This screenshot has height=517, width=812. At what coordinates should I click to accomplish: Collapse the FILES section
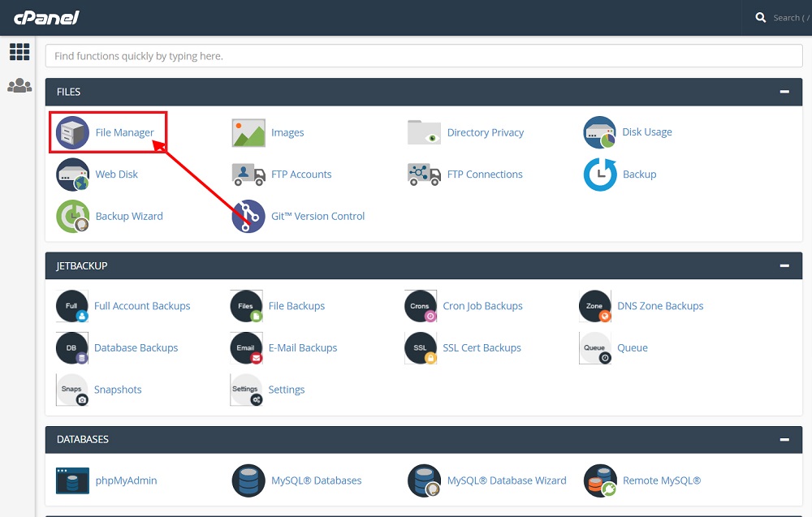pyautogui.click(x=784, y=92)
